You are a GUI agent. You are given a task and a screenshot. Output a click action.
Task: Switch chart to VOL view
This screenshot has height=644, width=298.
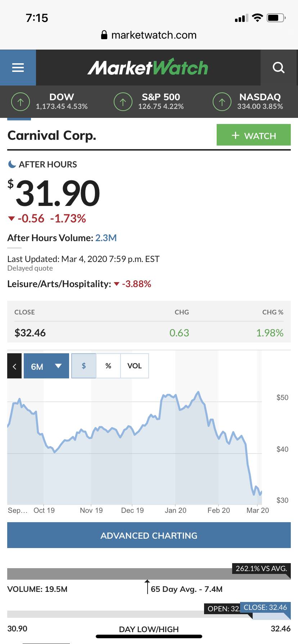pyautogui.click(x=135, y=366)
